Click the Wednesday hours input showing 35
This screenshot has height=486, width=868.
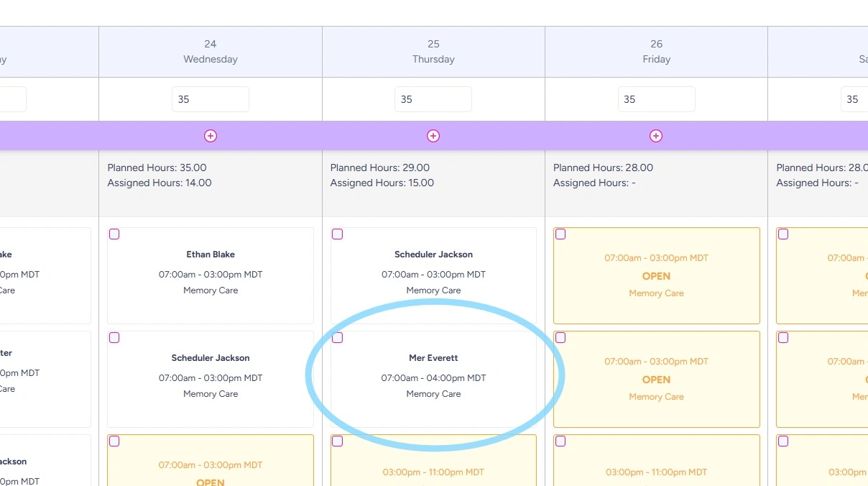(211, 99)
